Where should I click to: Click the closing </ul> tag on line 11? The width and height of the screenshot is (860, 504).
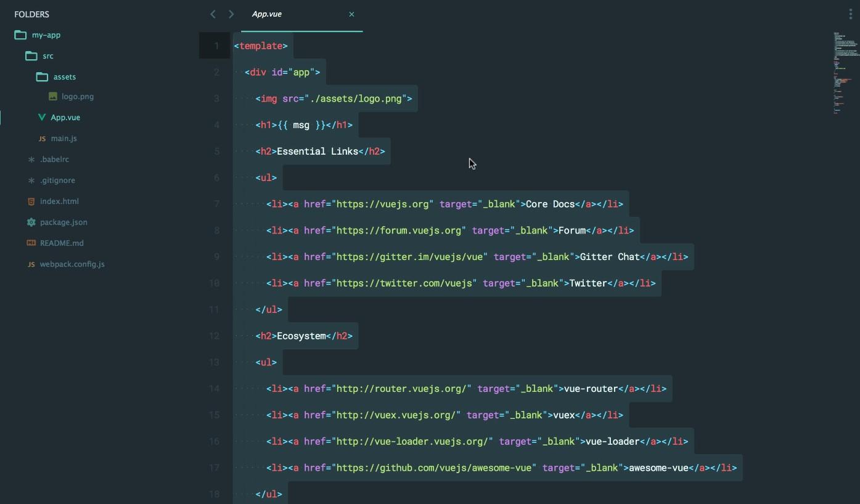[269, 310]
